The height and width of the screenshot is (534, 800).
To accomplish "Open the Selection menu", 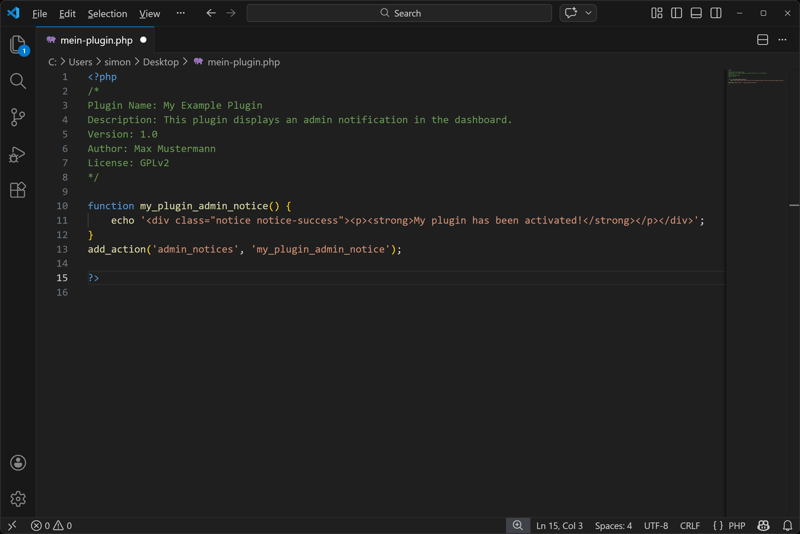I will click(x=107, y=14).
